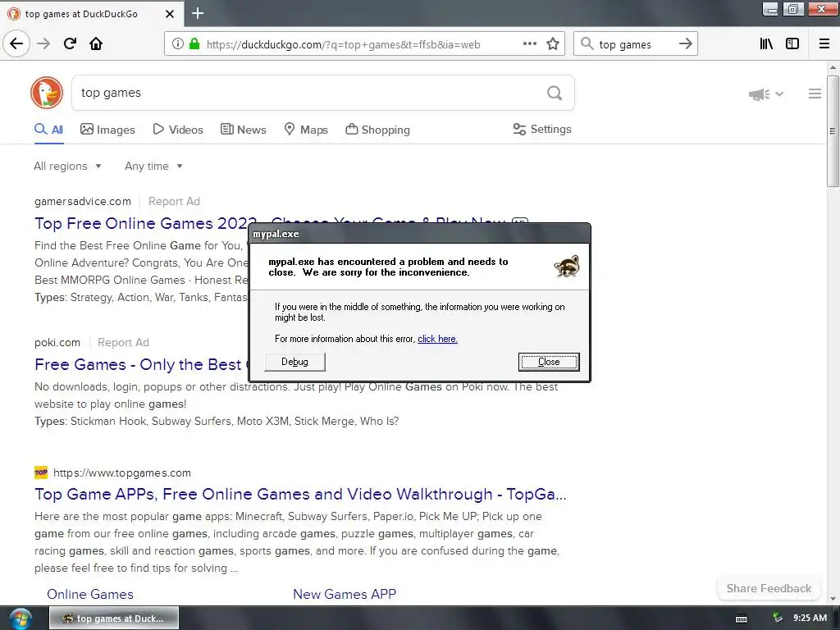Click the https://www.topgames.com URL text
The image size is (840, 630).
coord(122,473)
